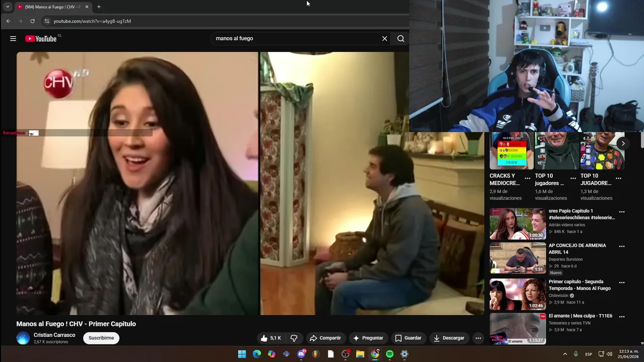Go to the YouTube home logo
Screen dimensions: 644x362
pos(41,39)
